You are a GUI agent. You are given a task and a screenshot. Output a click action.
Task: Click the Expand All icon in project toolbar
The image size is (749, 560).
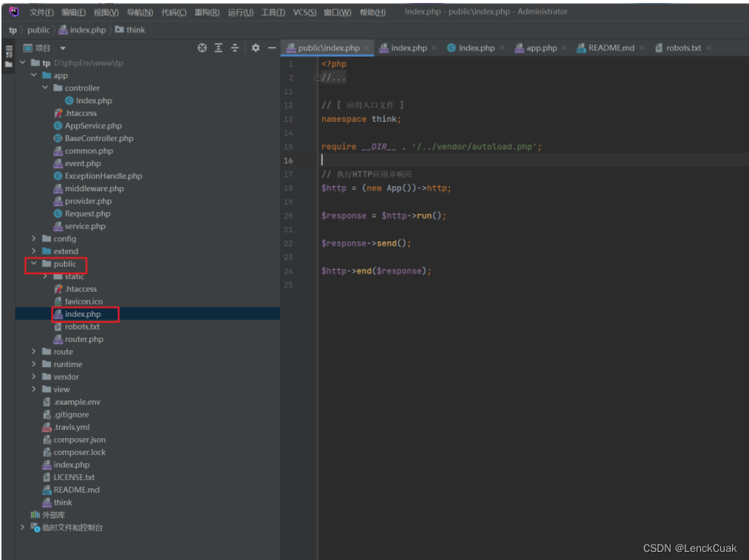pos(219,48)
